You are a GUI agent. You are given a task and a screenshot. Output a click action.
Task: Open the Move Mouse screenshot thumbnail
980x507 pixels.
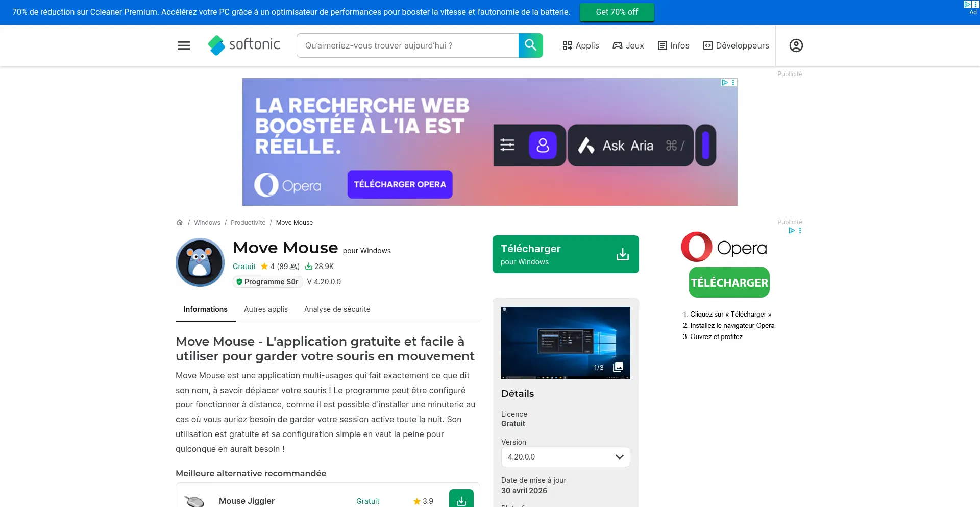[566, 343]
